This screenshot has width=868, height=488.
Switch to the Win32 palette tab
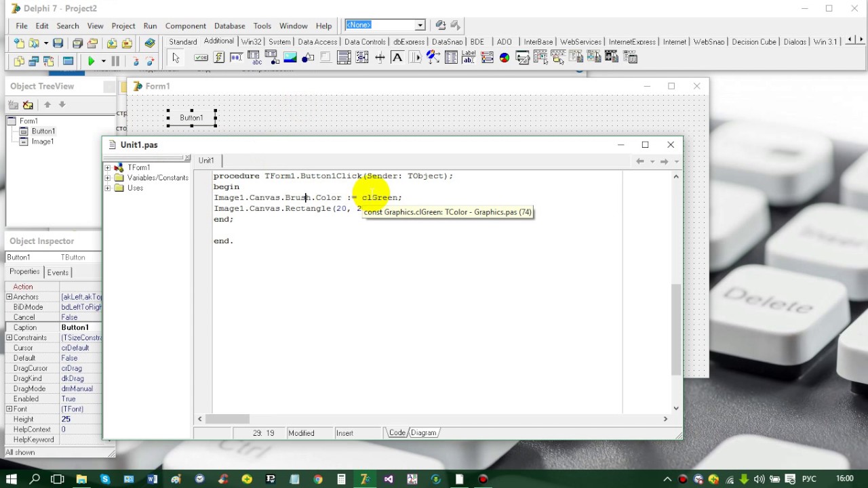tap(251, 42)
